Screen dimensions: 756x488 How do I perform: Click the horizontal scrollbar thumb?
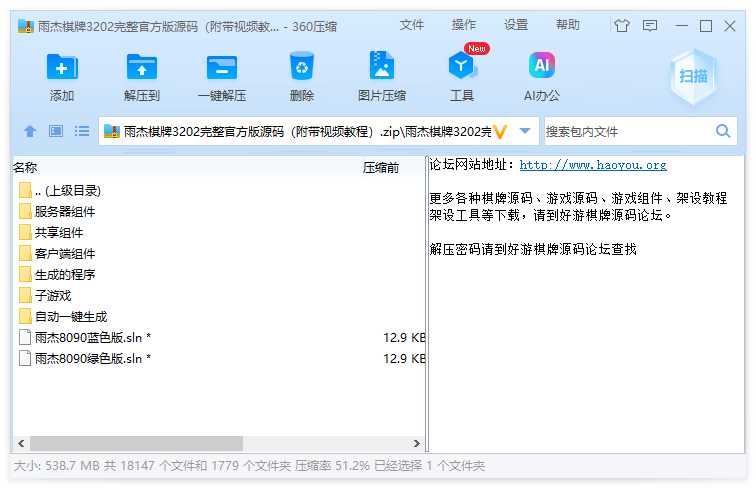[136, 443]
